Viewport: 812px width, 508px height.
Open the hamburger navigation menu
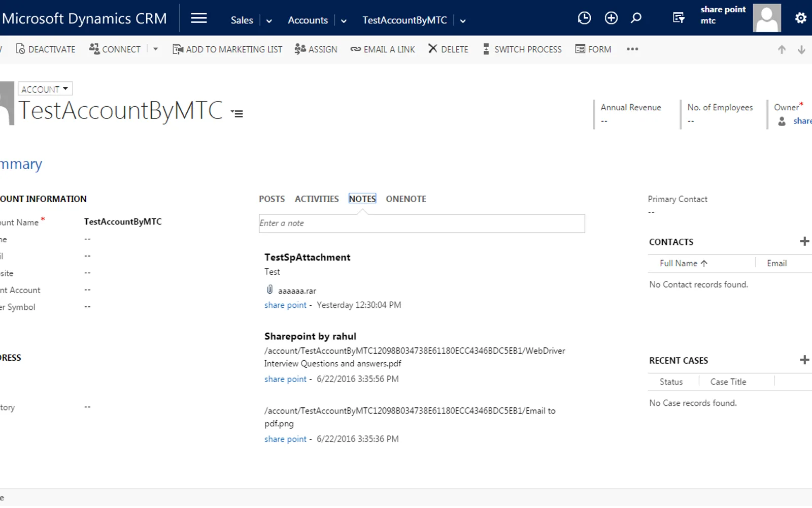[x=199, y=18]
